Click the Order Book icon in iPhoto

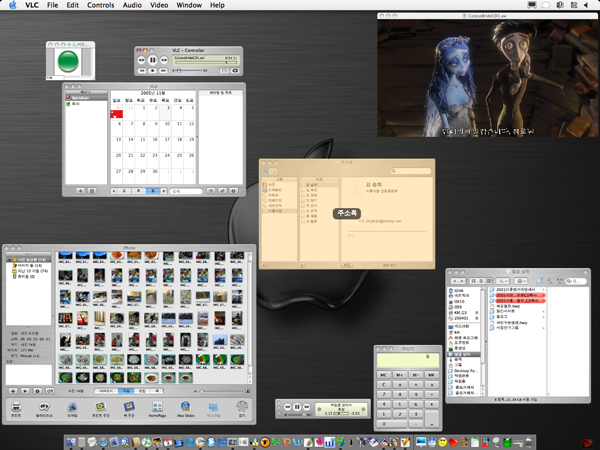click(129, 408)
